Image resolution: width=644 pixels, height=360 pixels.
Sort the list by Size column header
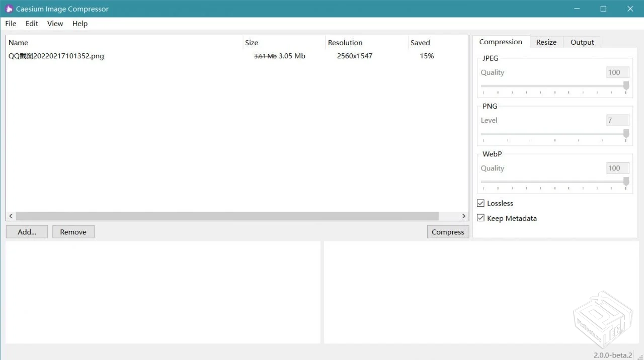point(252,43)
